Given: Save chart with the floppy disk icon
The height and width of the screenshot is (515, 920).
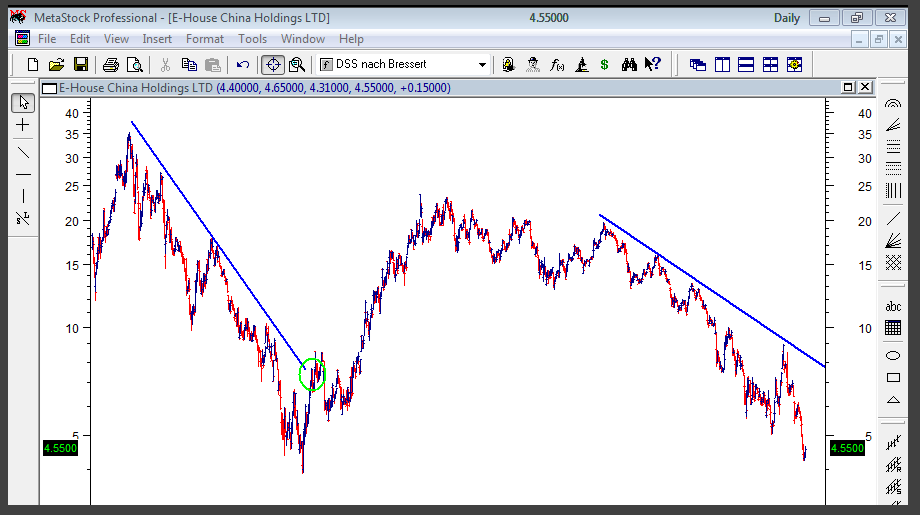Looking at the screenshot, I should click(81, 65).
